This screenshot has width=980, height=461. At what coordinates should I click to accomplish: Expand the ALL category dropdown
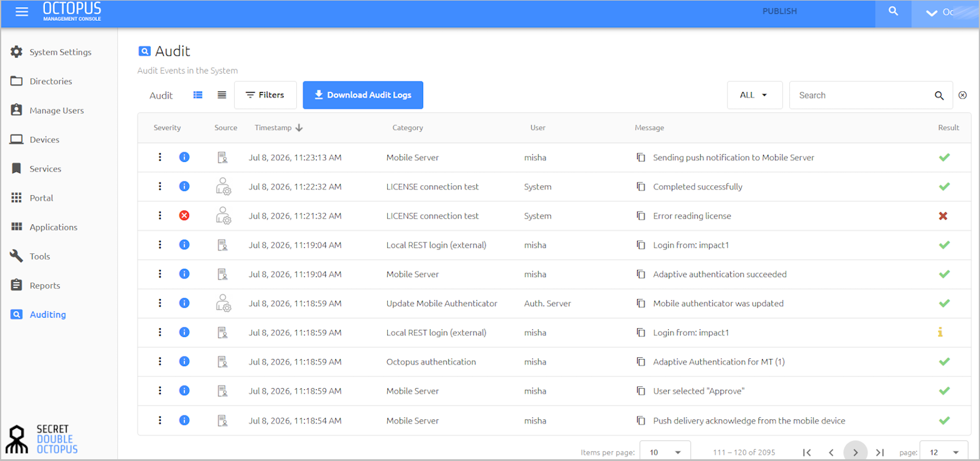(754, 95)
